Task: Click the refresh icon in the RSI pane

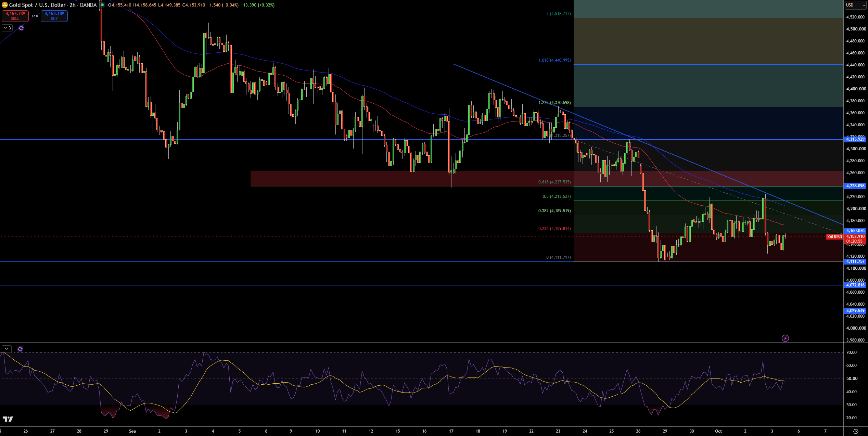Action: pos(20,349)
